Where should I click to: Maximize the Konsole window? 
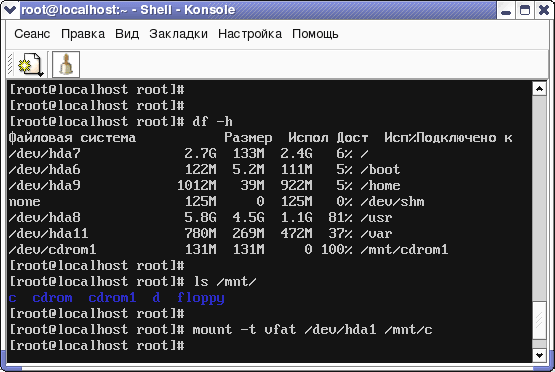(x=525, y=10)
